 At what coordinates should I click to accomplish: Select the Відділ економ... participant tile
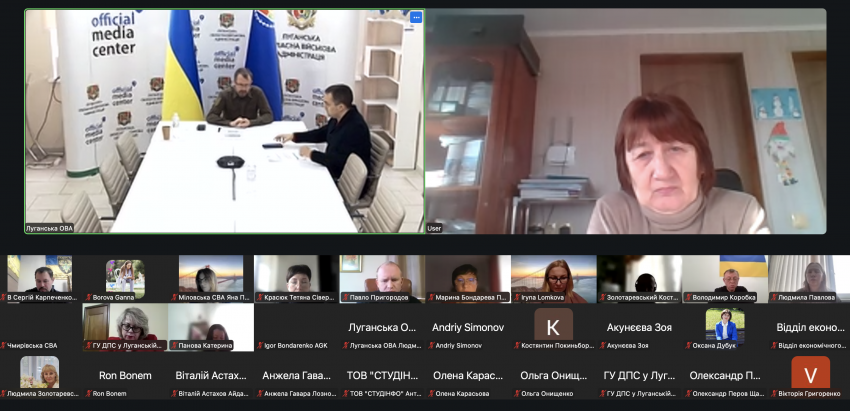810,327
